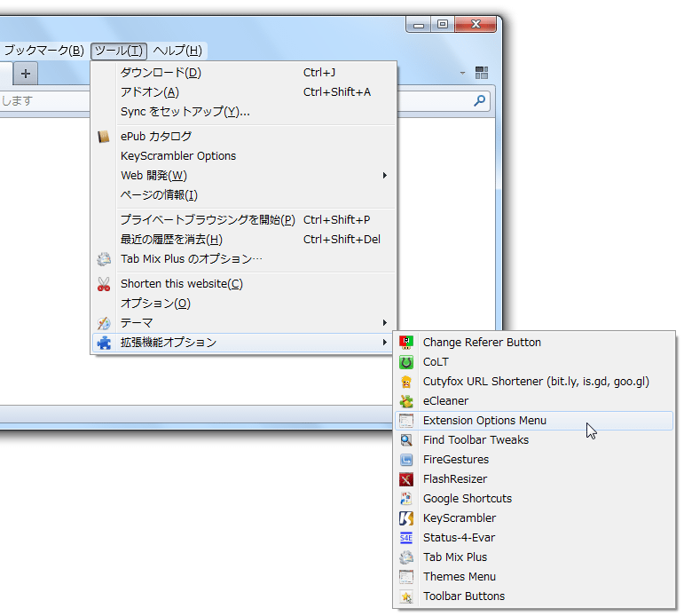
Task: Open KeyScrambler Options entry
Action: (x=244, y=156)
